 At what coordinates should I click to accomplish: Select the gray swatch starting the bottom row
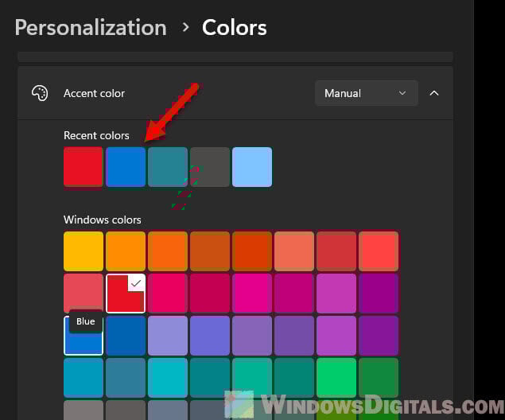pos(84,410)
